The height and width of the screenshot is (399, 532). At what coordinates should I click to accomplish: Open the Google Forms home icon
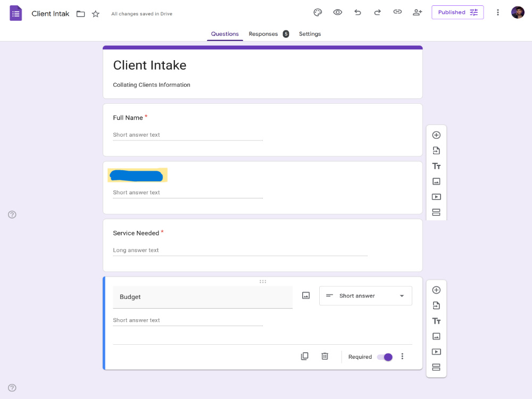[15, 13]
